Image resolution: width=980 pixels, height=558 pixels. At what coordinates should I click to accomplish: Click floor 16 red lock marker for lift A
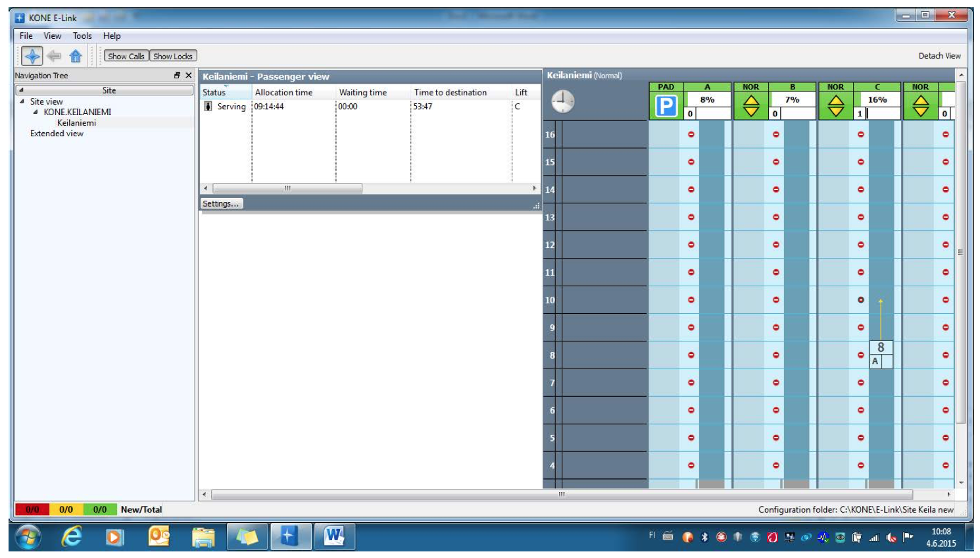coord(691,134)
